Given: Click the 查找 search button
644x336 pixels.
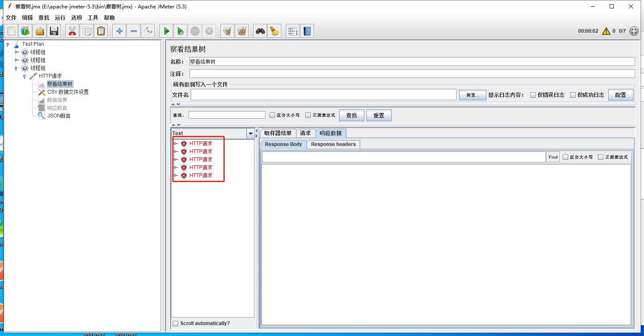Looking at the screenshot, I should 351,115.
